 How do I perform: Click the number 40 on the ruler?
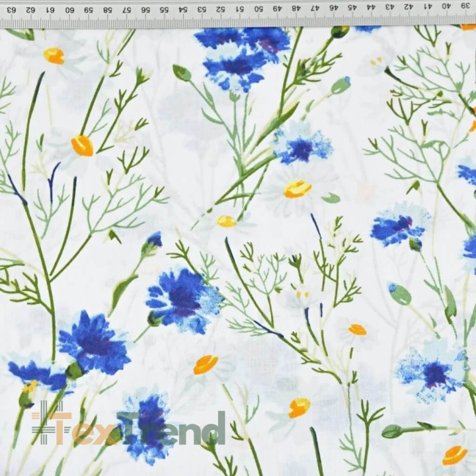pos(446,6)
